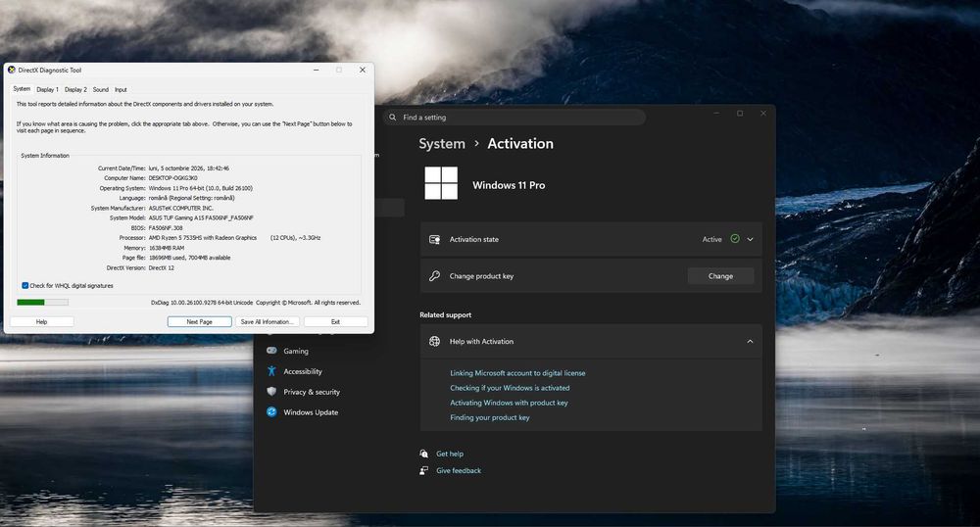Open Windows Update via its sidebar icon
The height and width of the screenshot is (527, 980).
pos(271,412)
